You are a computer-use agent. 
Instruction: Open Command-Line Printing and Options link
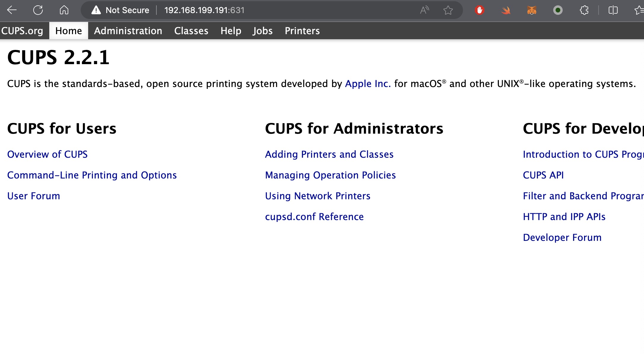tap(92, 175)
